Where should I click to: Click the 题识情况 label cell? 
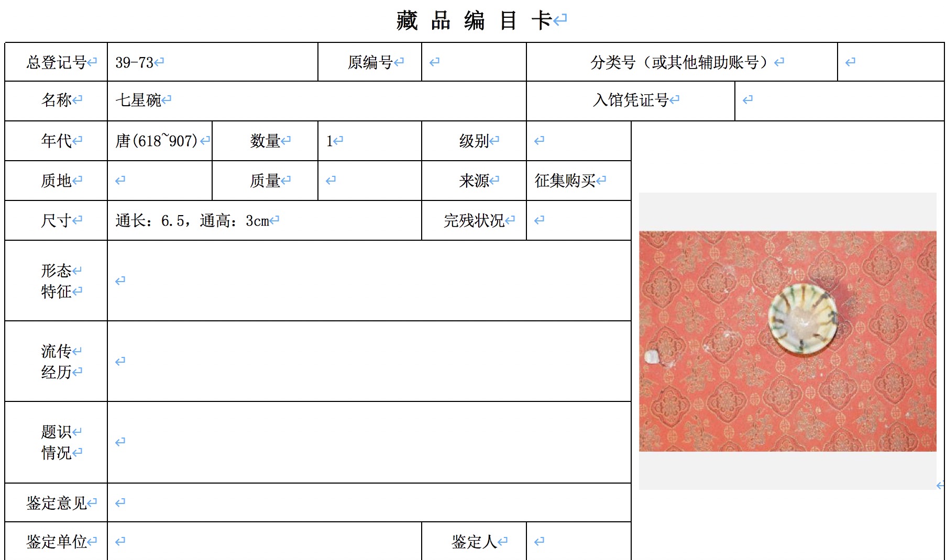click(56, 442)
